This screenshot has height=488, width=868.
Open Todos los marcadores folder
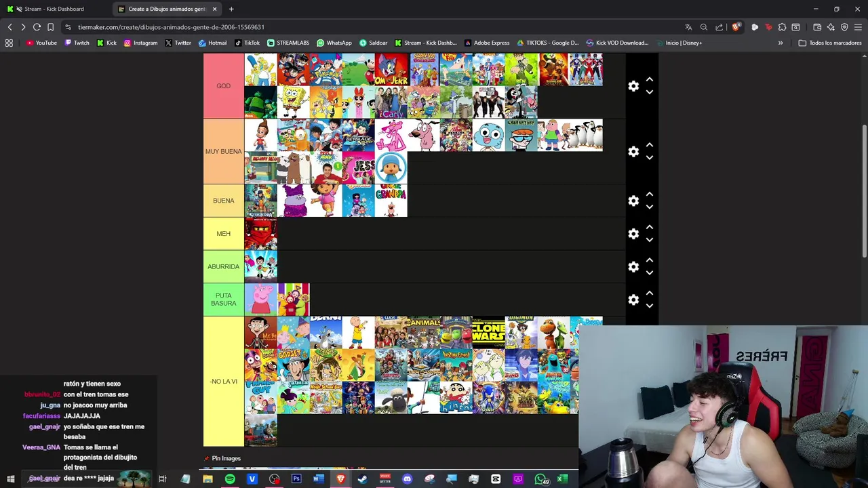(830, 43)
